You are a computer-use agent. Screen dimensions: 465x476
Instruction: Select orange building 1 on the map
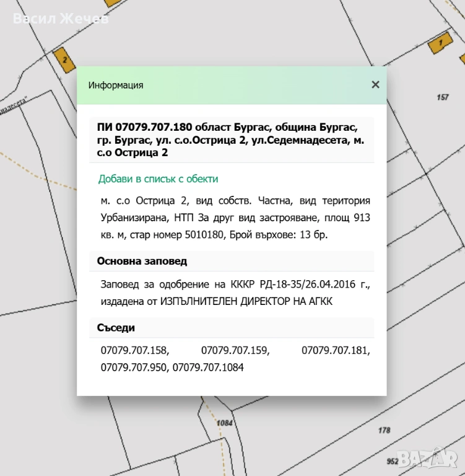coord(440,43)
